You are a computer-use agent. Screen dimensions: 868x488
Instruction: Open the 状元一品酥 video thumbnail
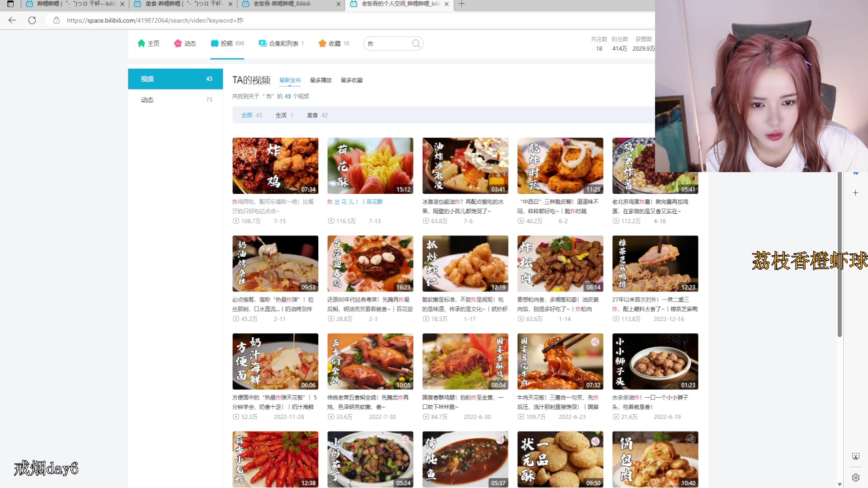(560, 459)
